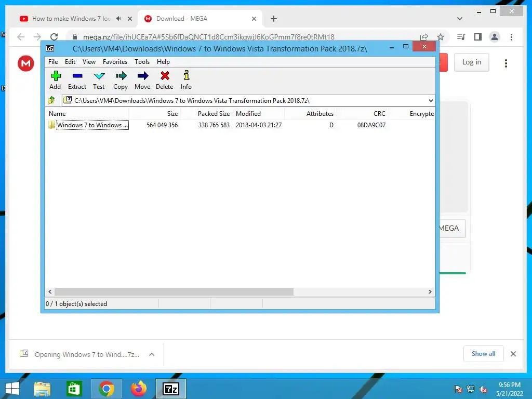532x399 pixels.
Task: Close Chrome downloads bar
Action: click(513, 354)
